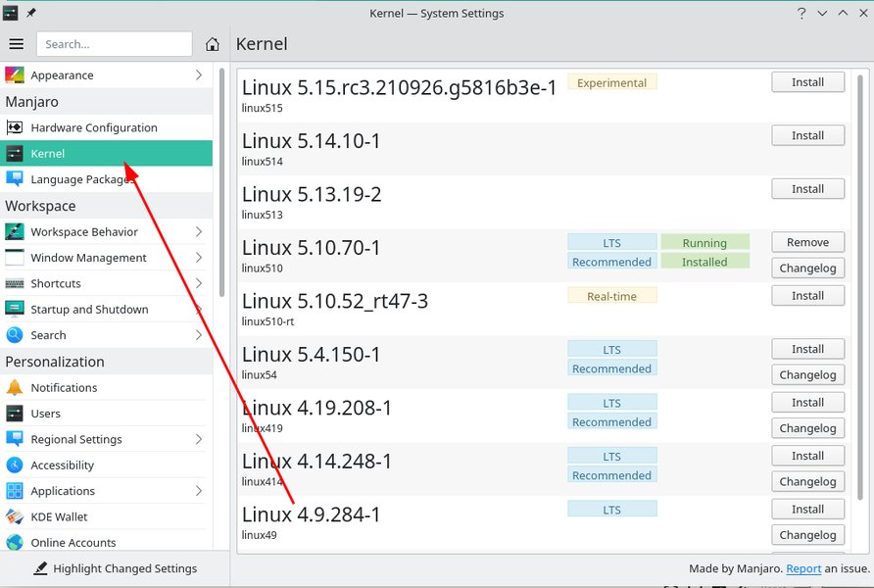The height and width of the screenshot is (588, 874).
Task: Install the Linux 5.13.19-2 kernel
Action: click(x=807, y=189)
